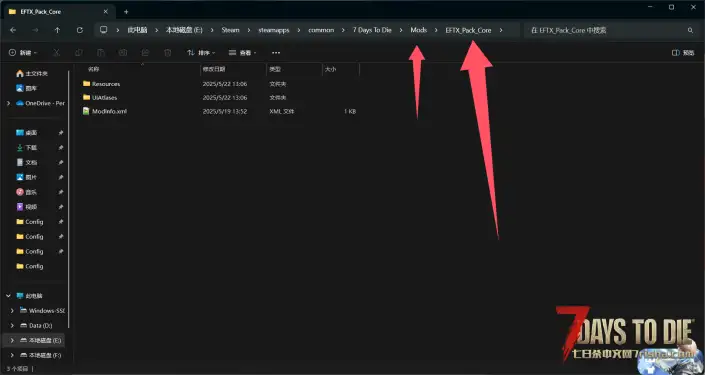This screenshot has height=375, width=705.
Task: Toggle the preview pane button
Action: pos(683,53)
